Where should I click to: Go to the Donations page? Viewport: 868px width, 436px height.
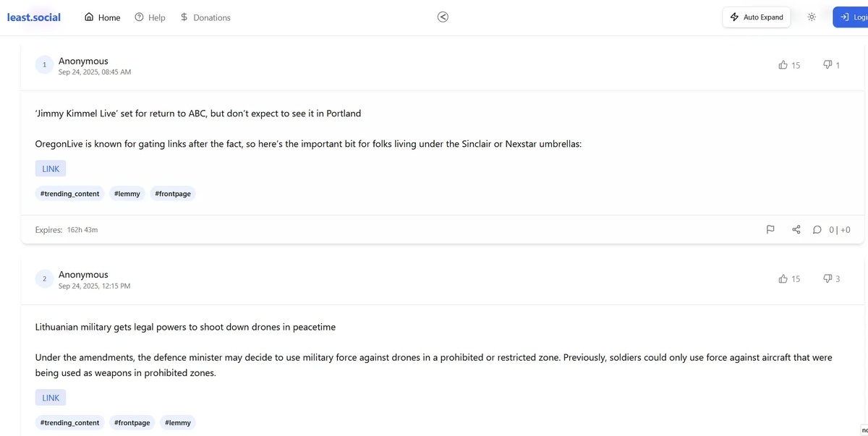tap(205, 17)
